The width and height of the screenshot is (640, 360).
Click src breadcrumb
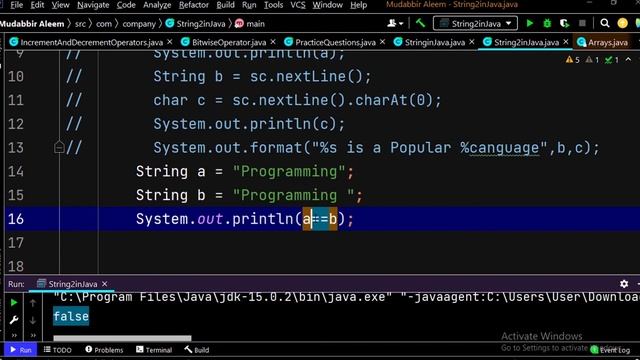[x=80, y=24]
